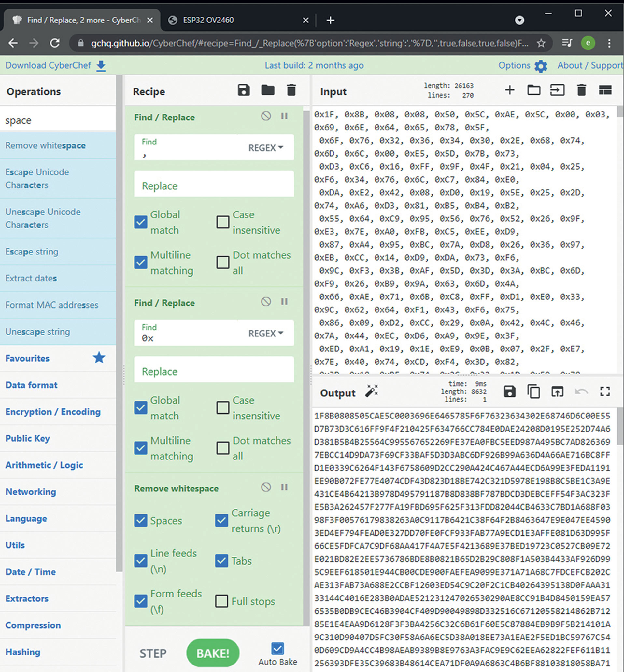The width and height of the screenshot is (624, 672).
Task: Copy raw output to clipboard
Action: point(533,392)
